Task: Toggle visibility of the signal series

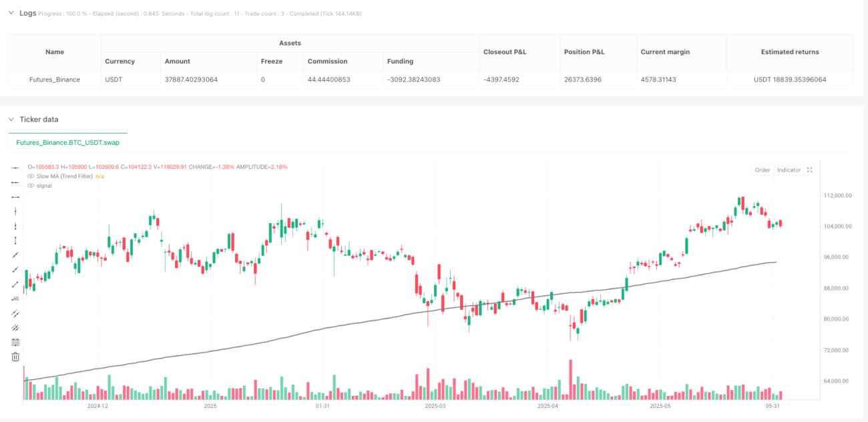Action: tap(31, 186)
